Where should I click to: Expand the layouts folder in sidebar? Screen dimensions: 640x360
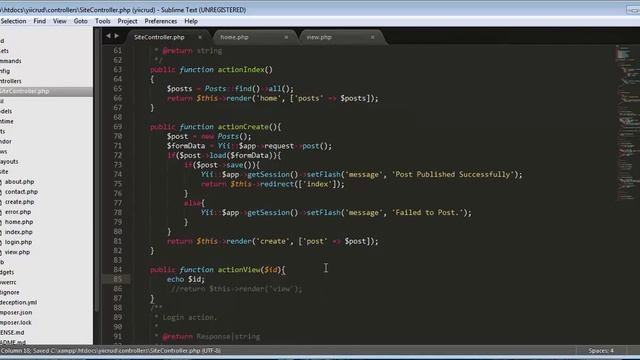pyautogui.click(x=9, y=162)
